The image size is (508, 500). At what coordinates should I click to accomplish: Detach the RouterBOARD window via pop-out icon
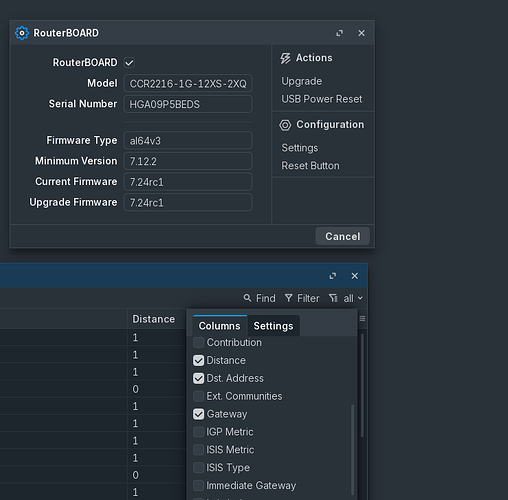[339, 33]
